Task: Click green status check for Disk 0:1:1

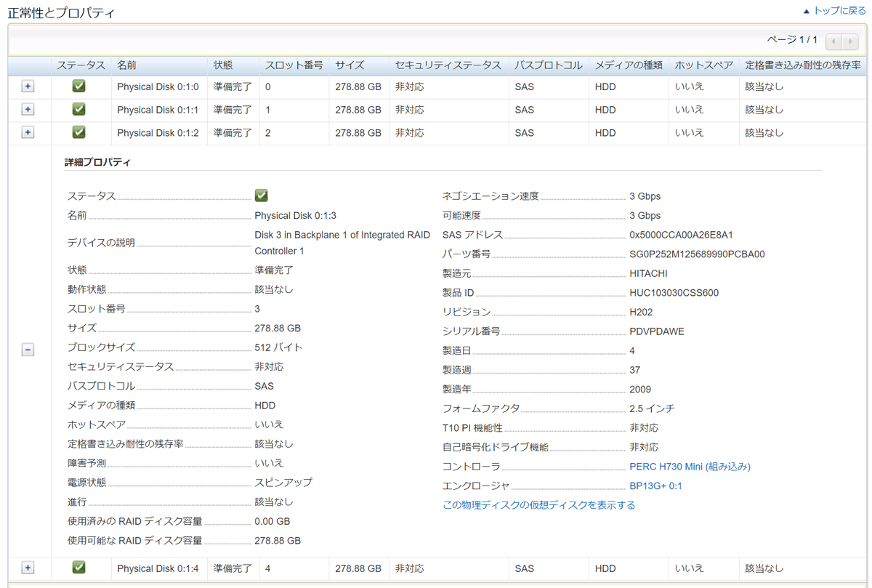Action: point(79,110)
